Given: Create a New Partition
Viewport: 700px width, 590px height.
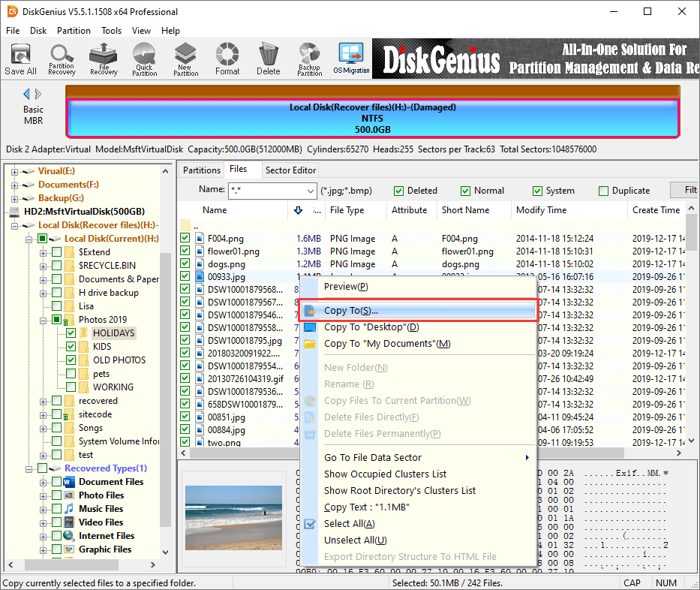Looking at the screenshot, I should point(185,59).
